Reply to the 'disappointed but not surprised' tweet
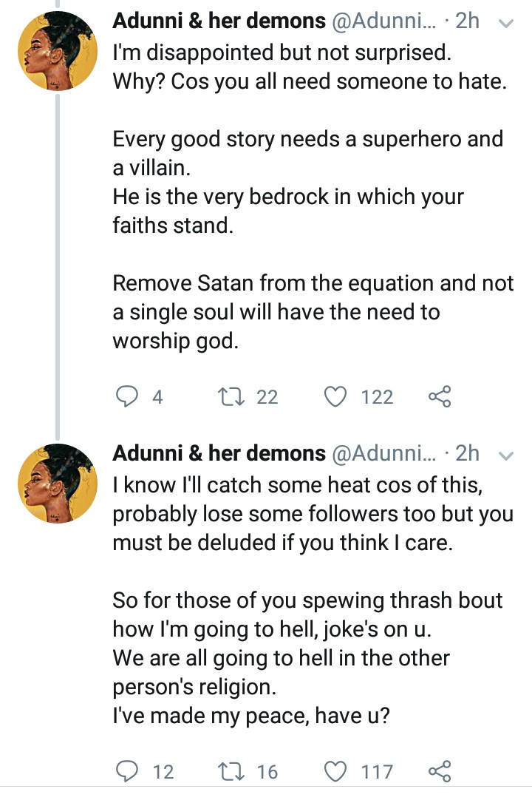Image resolution: width=532 pixels, height=803 pixels. pyautogui.click(x=129, y=397)
